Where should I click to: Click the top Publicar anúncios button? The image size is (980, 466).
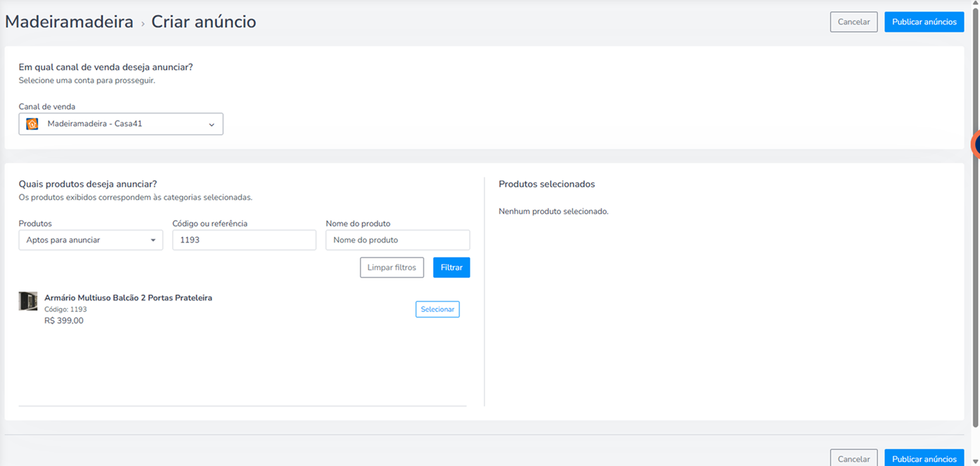click(924, 22)
